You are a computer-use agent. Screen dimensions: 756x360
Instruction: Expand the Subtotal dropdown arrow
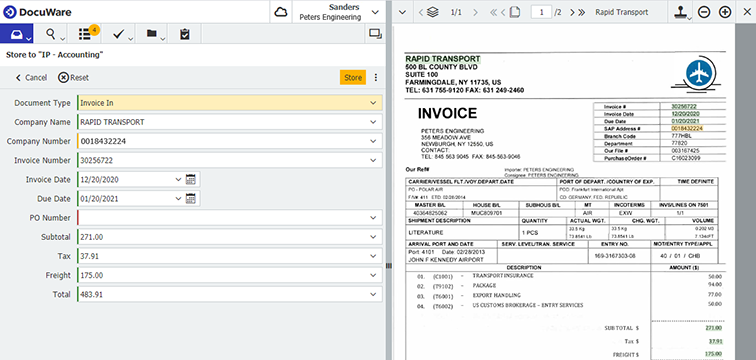(373, 237)
